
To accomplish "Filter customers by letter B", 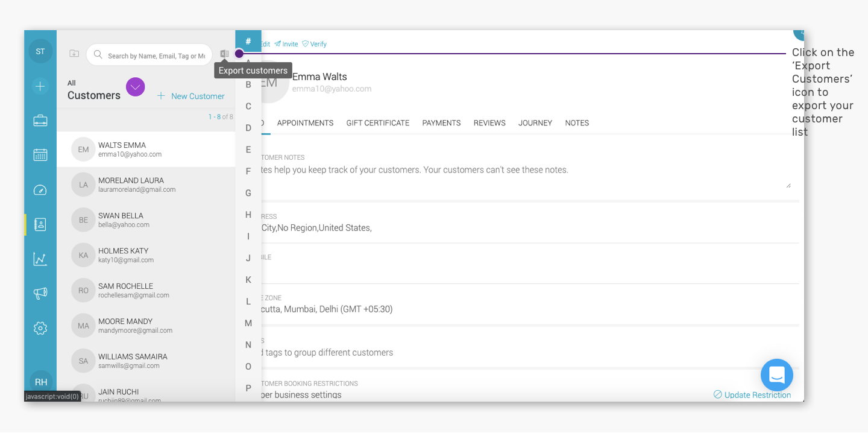I will click(248, 84).
